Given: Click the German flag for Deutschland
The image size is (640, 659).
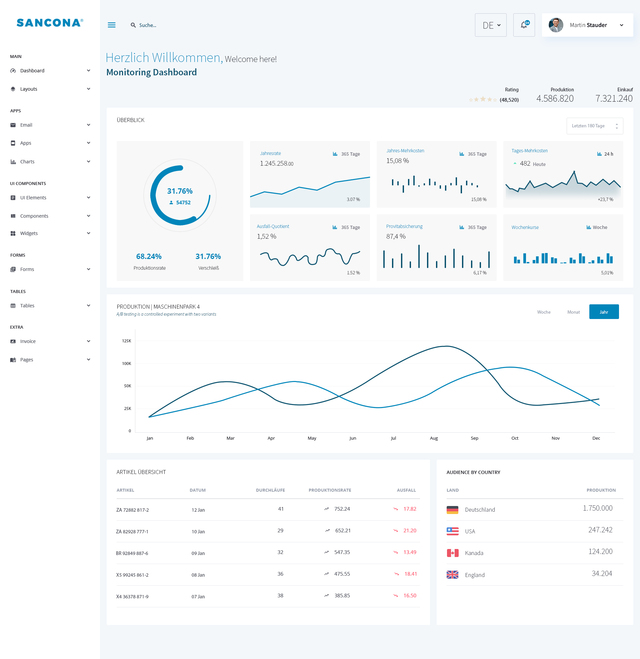Looking at the screenshot, I should click(452, 509).
